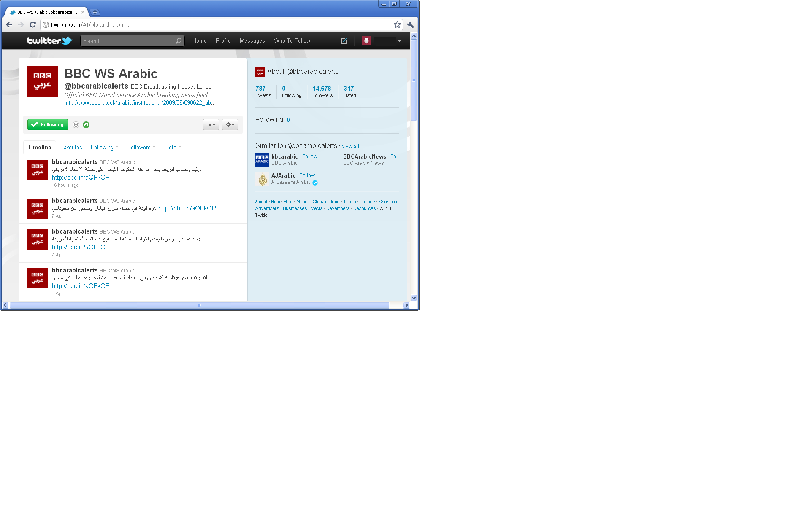The height and width of the screenshot is (506, 812).
Task: Bookmark this page with the star icon
Action: coord(397,24)
